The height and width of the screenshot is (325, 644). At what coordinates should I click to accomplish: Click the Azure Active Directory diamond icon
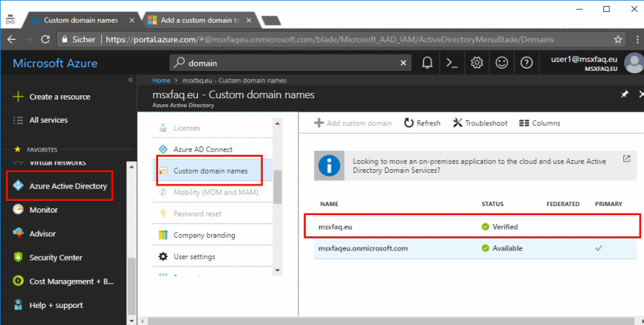pyautogui.click(x=18, y=185)
